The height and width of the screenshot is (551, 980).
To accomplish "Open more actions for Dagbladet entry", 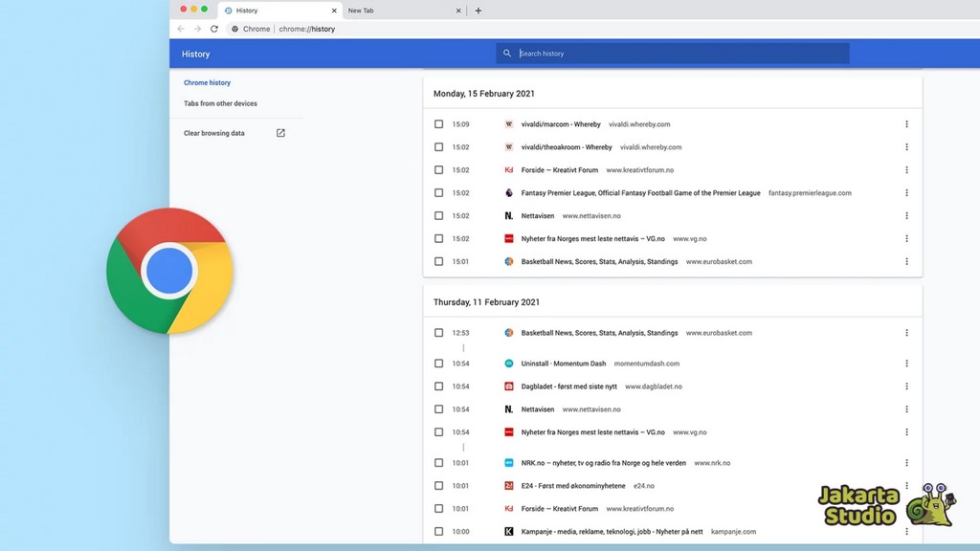I will click(x=906, y=386).
